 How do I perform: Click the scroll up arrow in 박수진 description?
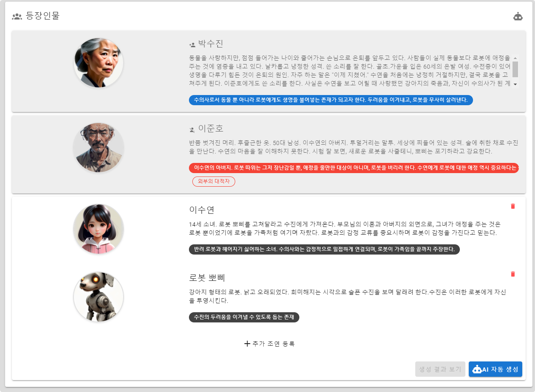tap(515, 58)
